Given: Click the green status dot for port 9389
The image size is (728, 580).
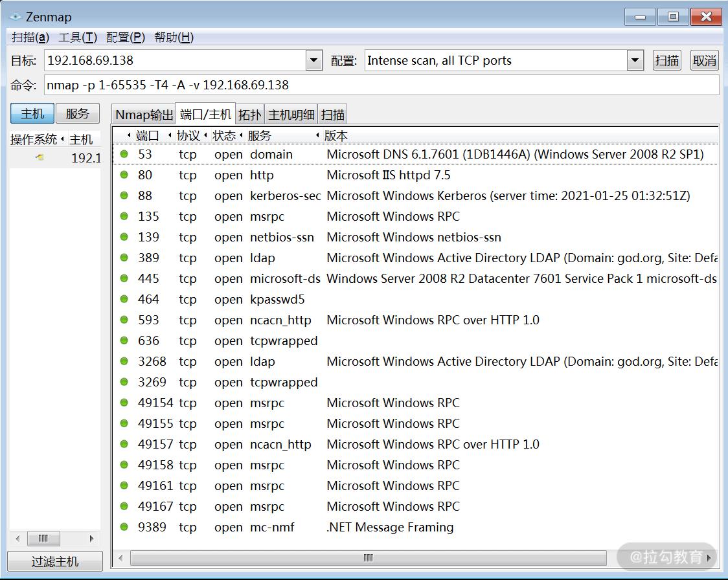Looking at the screenshot, I should pyautogui.click(x=124, y=527).
